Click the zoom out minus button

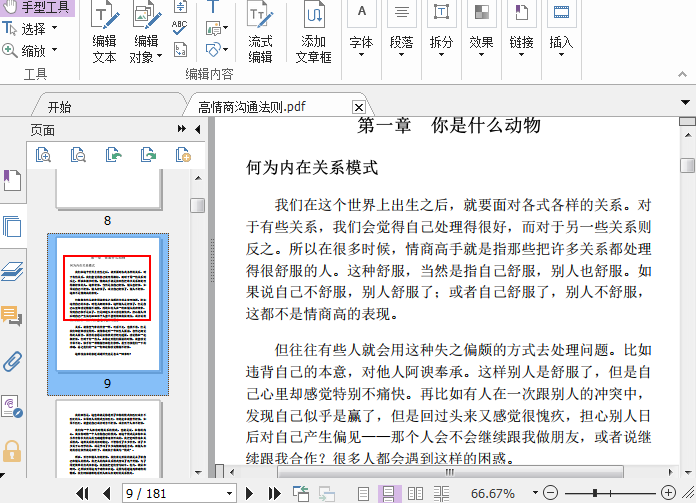(550, 492)
